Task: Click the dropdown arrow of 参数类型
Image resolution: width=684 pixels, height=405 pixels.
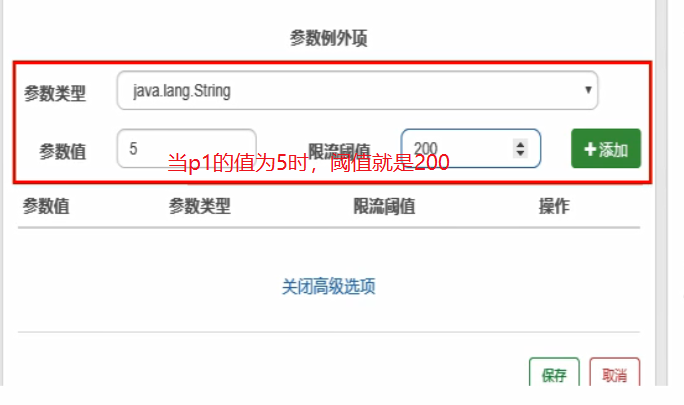Action: 588,90
